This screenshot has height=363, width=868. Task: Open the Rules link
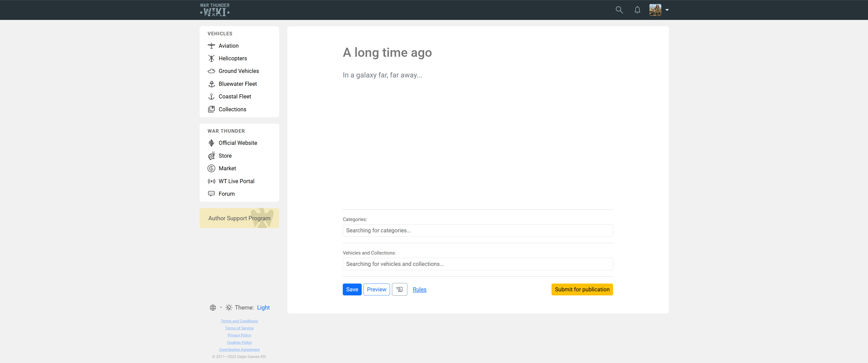419,289
